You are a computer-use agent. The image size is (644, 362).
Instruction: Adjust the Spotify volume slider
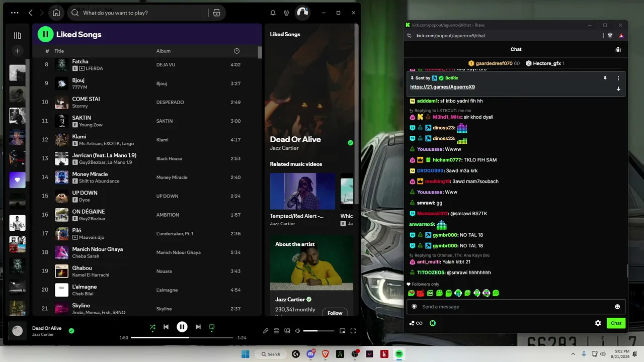(318, 331)
